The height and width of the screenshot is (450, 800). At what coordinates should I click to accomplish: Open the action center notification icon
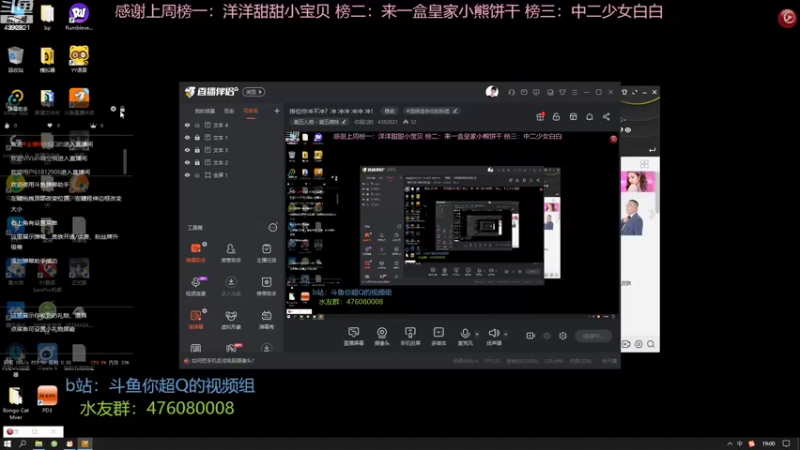786,444
